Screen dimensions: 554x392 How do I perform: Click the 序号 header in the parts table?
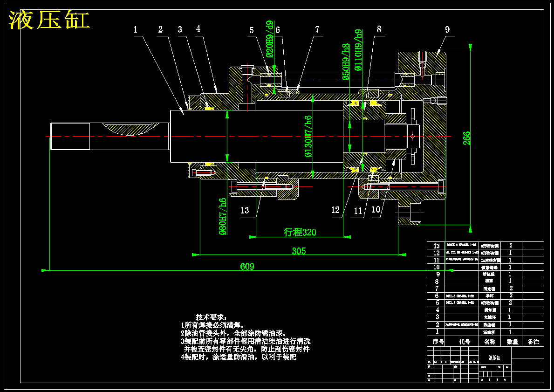pos(438,342)
